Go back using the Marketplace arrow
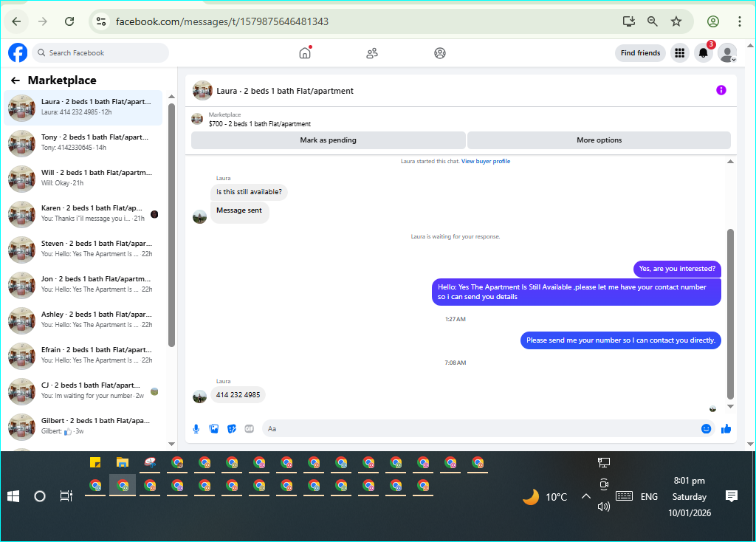756x542 pixels. (x=16, y=80)
